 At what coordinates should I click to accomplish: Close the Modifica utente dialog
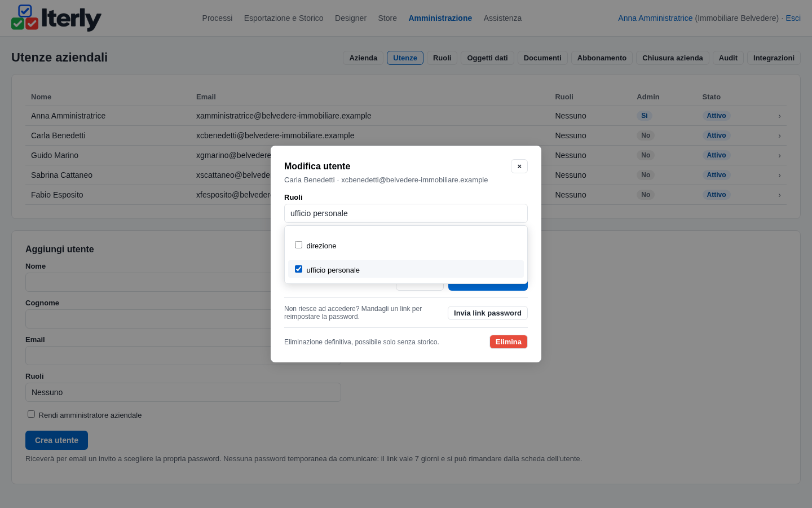pos(519,166)
